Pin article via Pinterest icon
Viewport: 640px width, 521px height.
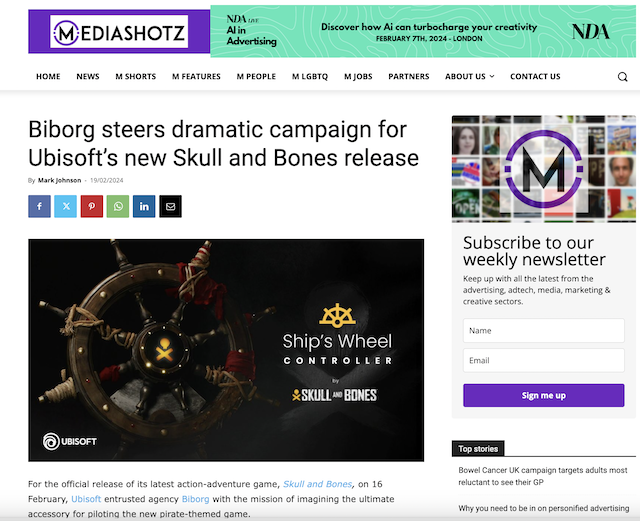pos(92,206)
